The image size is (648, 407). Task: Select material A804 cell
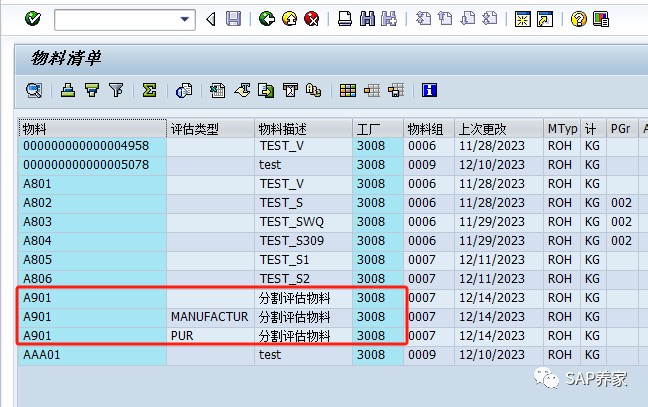click(x=92, y=241)
